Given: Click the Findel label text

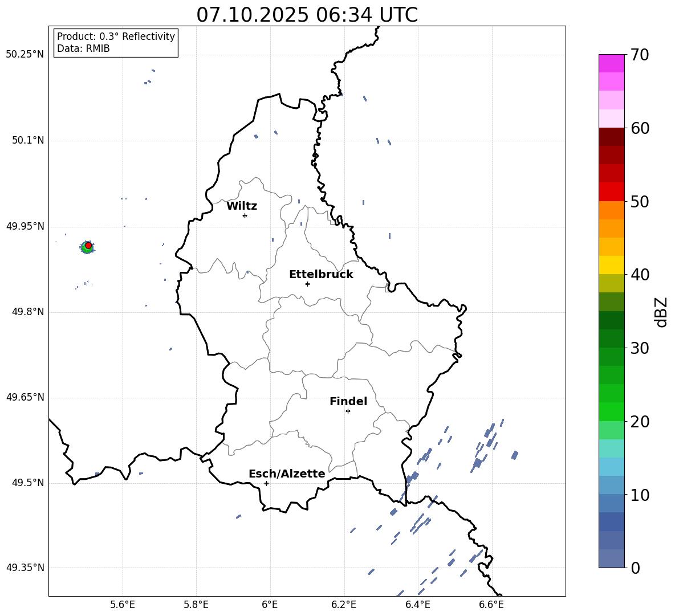Looking at the screenshot, I should [348, 401].
